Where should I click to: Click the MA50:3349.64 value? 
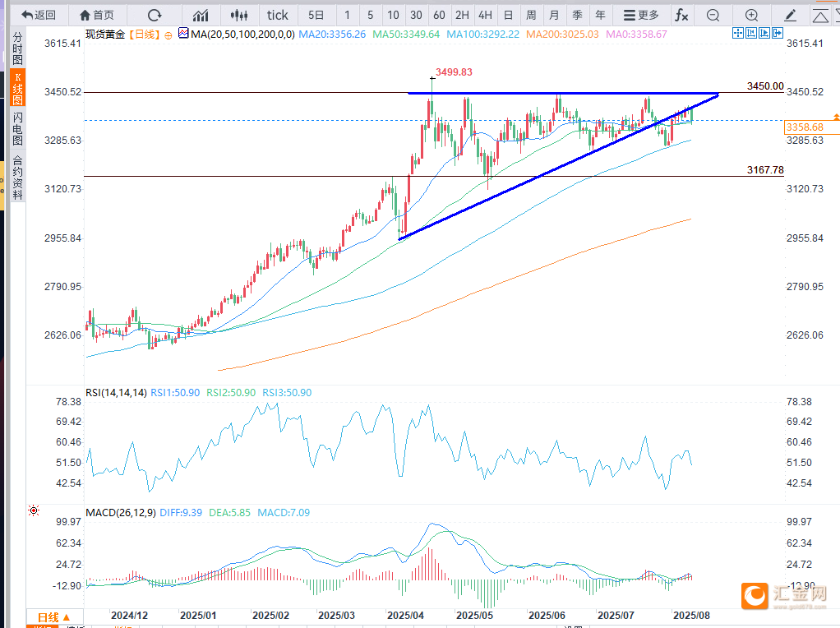click(406, 35)
